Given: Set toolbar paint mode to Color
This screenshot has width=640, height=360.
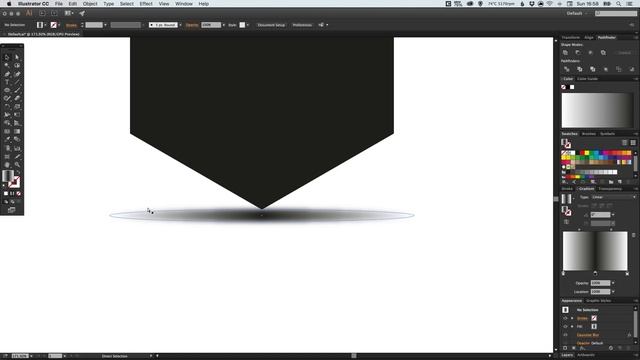Looking at the screenshot, I should [6, 193].
